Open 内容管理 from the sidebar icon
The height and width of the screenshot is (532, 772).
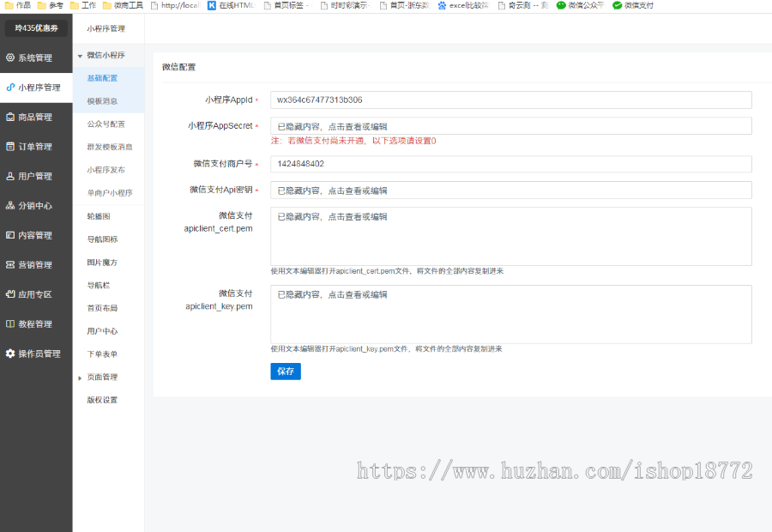(x=10, y=234)
